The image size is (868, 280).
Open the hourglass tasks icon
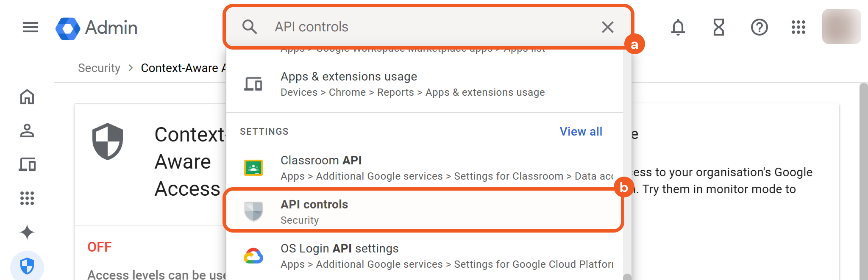pos(718,28)
